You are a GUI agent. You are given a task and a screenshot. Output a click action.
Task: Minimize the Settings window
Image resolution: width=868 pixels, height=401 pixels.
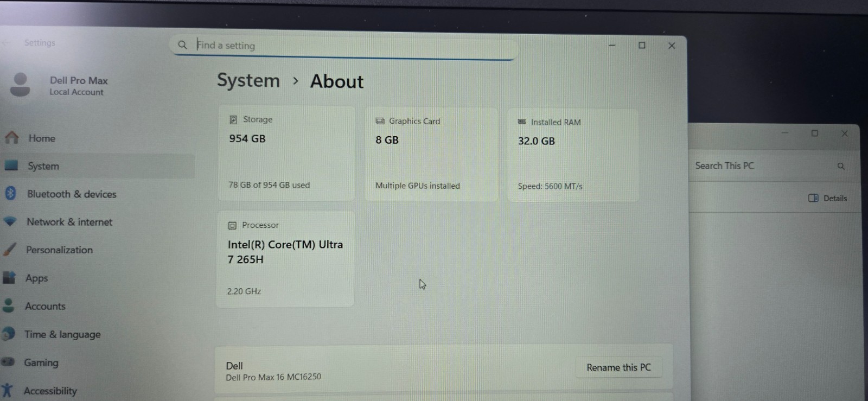point(612,46)
